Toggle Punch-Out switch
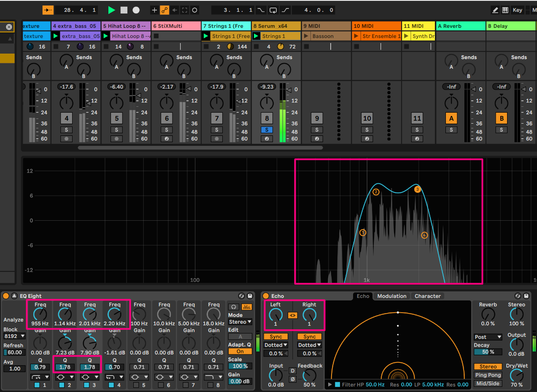537x392 pixels. click(x=286, y=10)
